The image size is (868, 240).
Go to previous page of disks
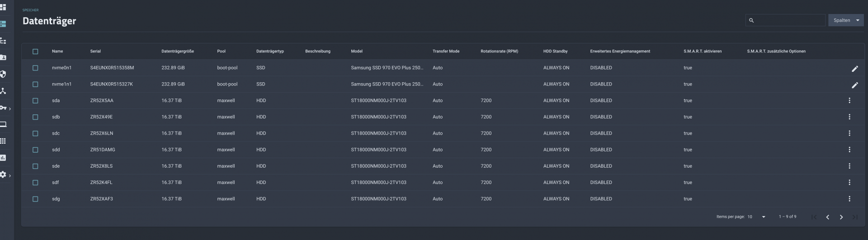click(x=827, y=217)
